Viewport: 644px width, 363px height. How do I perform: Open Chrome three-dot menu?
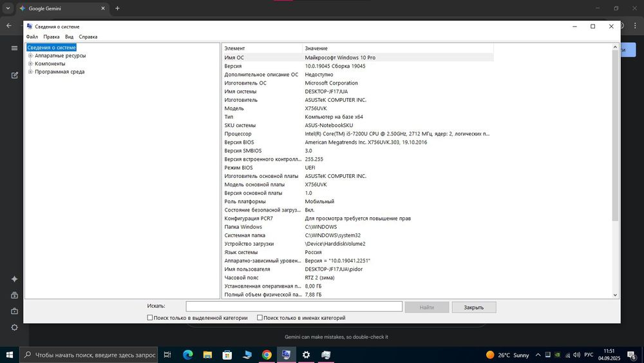pyautogui.click(x=635, y=26)
